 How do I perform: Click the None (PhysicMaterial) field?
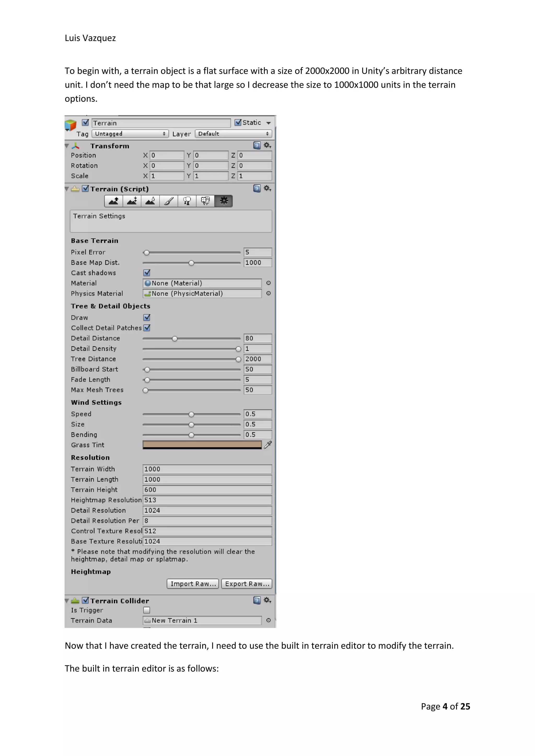tap(202, 293)
